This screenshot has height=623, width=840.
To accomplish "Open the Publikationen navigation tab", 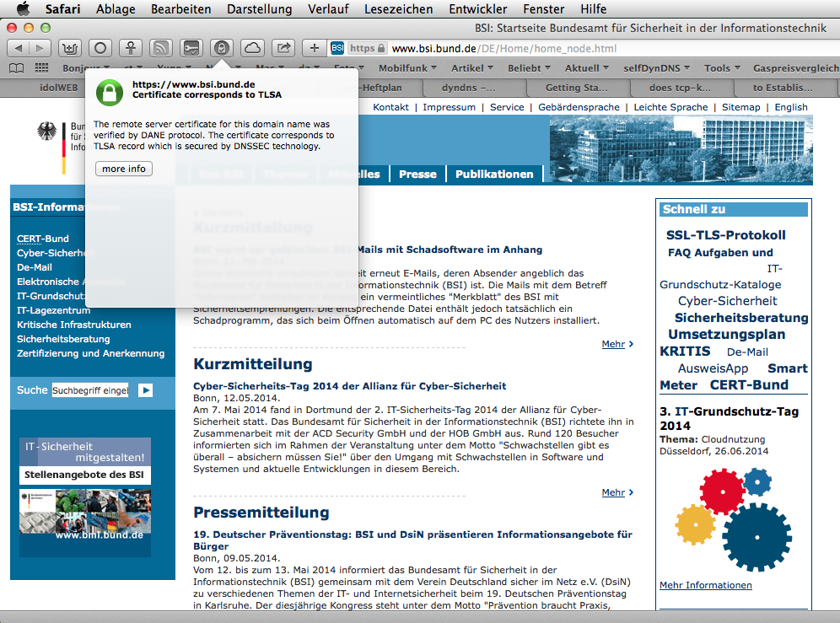I will [494, 175].
